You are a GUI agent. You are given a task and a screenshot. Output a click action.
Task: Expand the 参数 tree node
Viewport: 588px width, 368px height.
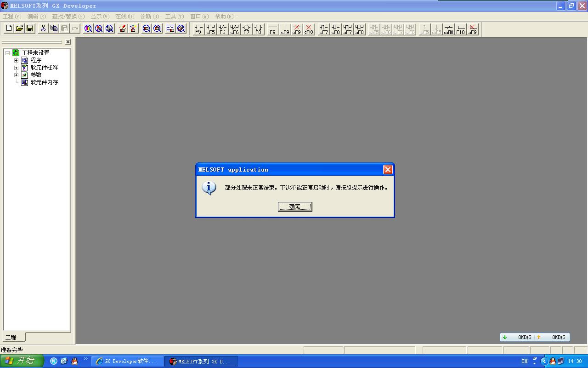click(x=17, y=75)
